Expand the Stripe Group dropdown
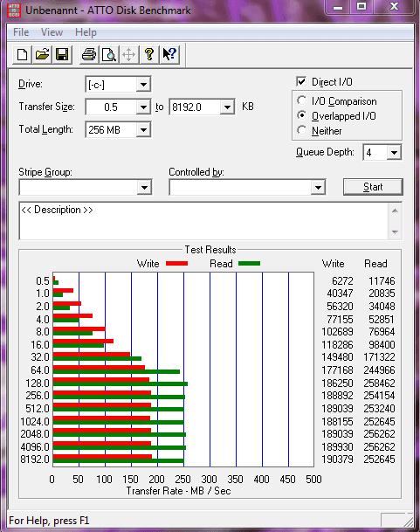This screenshot has height=532, width=420. click(144, 187)
